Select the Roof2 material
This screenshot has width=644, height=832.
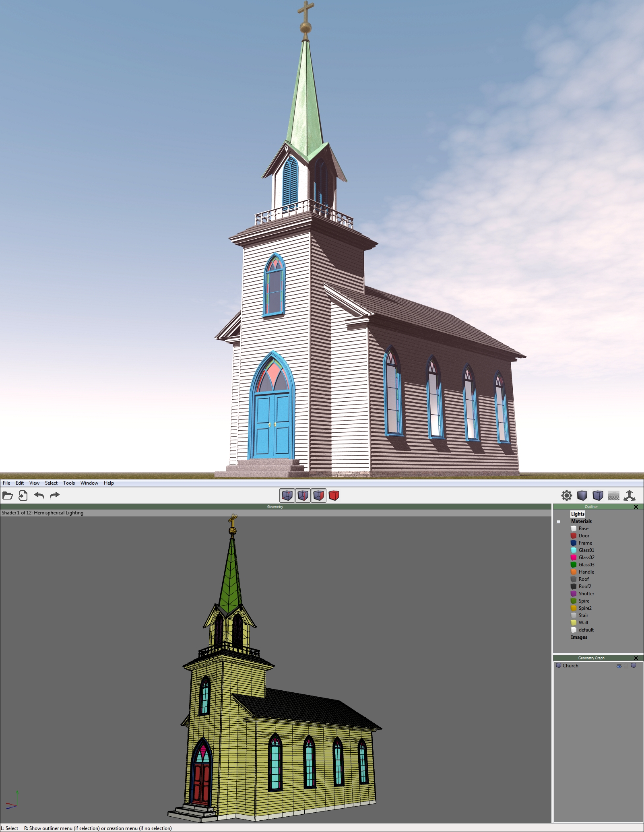[585, 586]
